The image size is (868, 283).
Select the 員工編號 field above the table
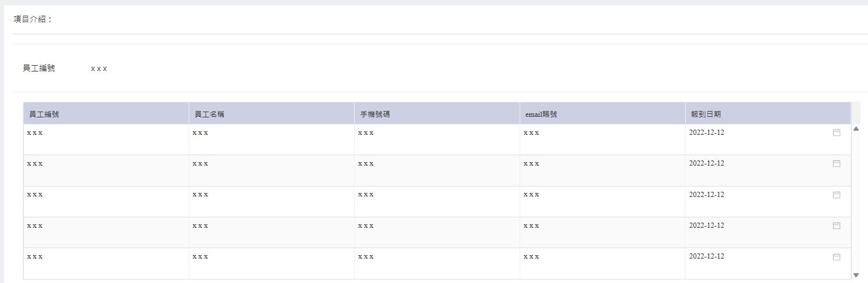coord(99,69)
